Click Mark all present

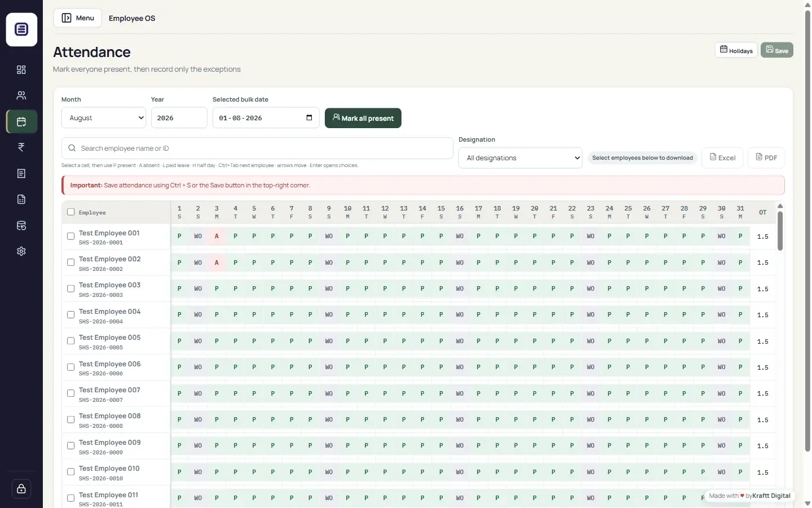click(x=363, y=118)
